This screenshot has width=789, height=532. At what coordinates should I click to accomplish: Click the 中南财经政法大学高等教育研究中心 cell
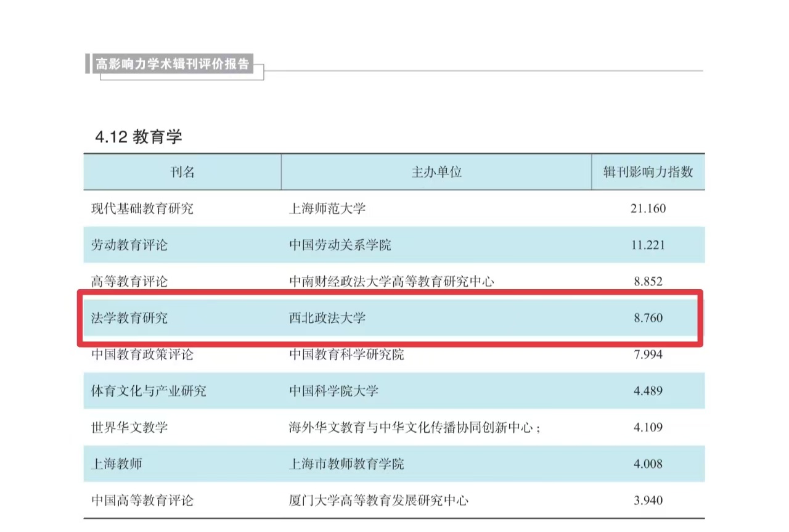point(391,282)
